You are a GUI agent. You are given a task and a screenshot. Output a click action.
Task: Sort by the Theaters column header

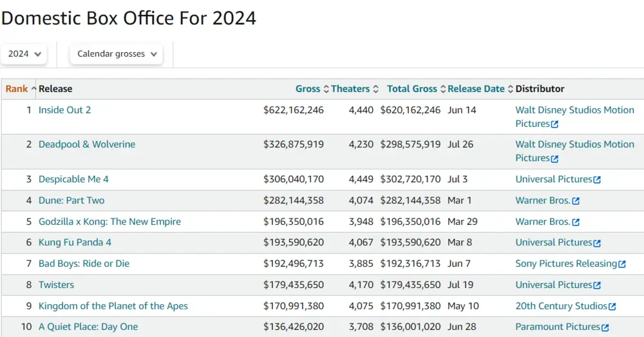[x=350, y=89]
